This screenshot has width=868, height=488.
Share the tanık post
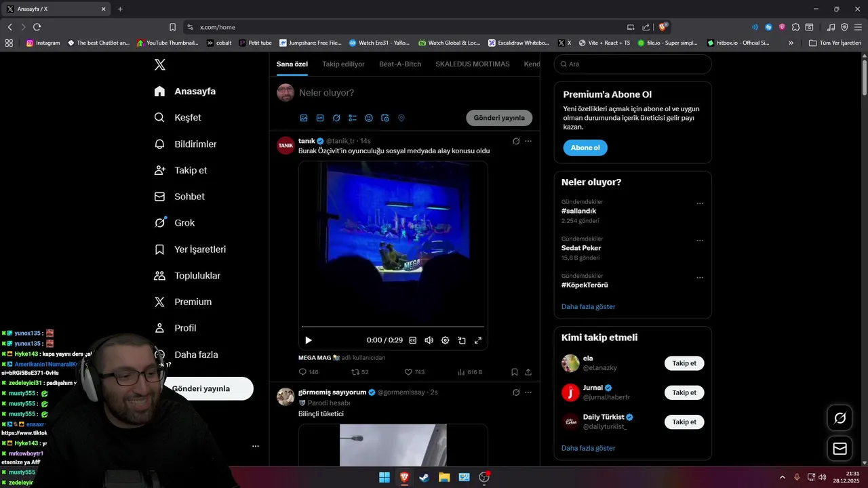(x=528, y=372)
